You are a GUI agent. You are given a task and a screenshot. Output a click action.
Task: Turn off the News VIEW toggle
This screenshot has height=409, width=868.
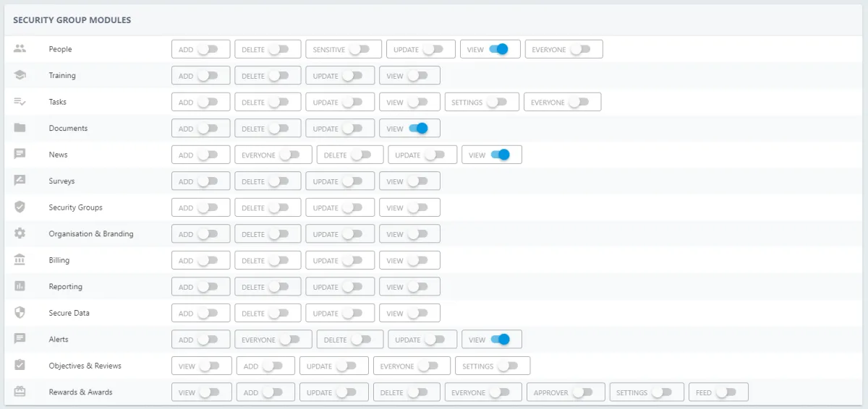[500, 155]
